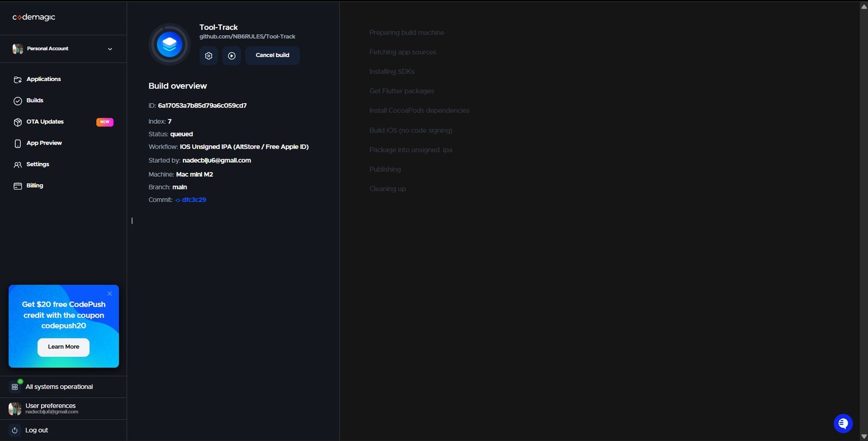The image size is (868, 441).
Task: Expand the Installing SDKs step
Action: click(x=392, y=72)
